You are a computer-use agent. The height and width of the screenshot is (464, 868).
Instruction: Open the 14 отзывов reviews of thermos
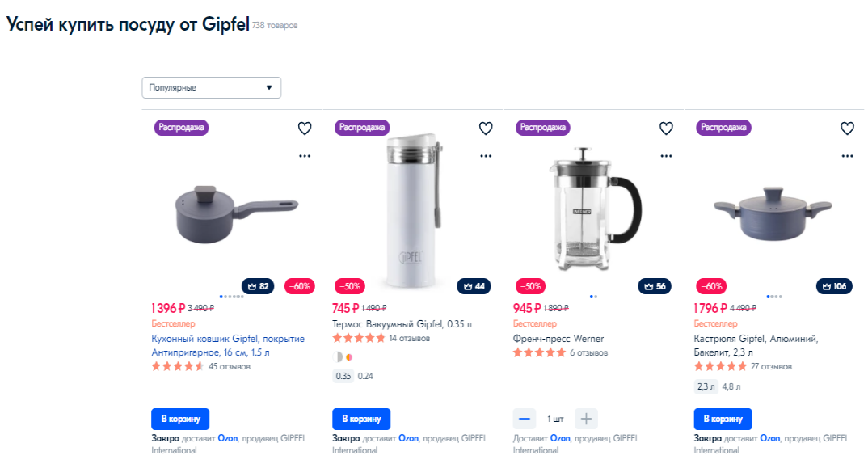point(409,339)
